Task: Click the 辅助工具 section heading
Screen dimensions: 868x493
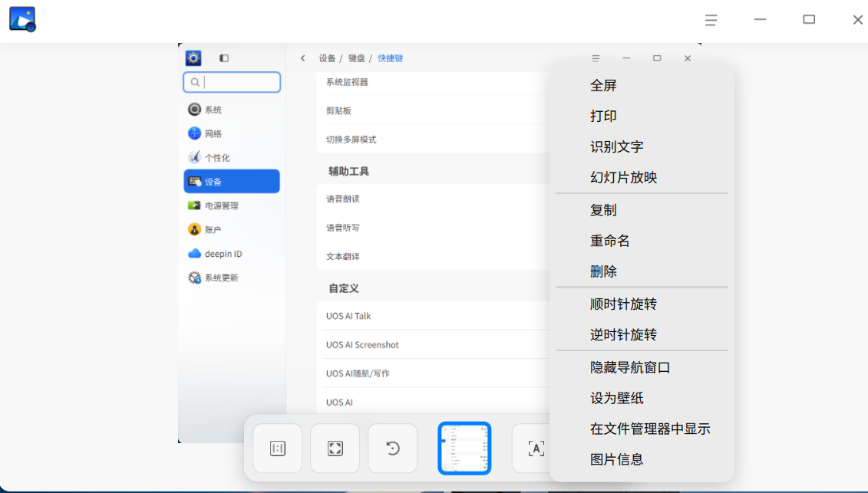Action: pyautogui.click(x=348, y=172)
